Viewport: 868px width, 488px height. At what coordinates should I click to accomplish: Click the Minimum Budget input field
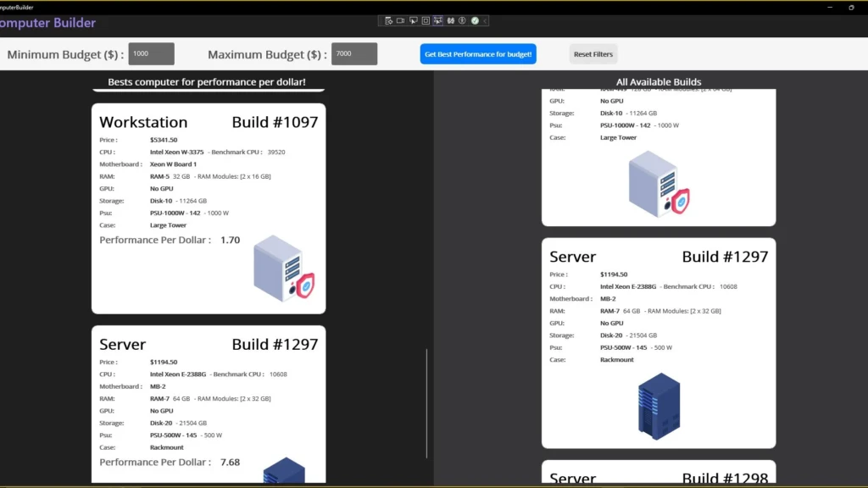coord(151,54)
